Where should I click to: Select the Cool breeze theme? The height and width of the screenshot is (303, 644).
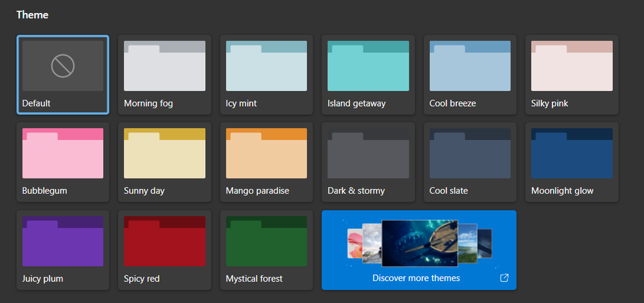point(470,75)
